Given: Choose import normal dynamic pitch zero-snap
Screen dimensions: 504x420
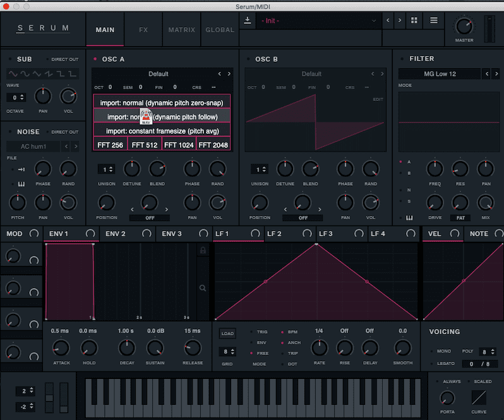Looking at the screenshot, I should click(162, 103).
